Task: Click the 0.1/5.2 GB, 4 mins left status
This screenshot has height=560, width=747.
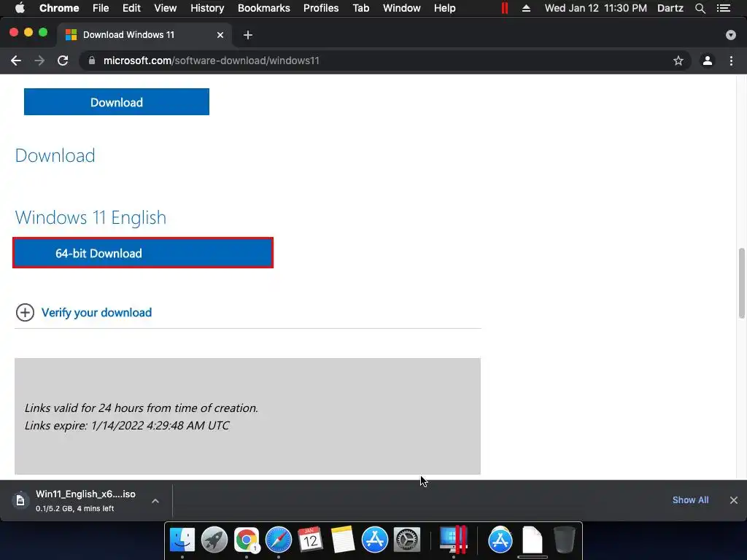Action: pyautogui.click(x=75, y=508)
